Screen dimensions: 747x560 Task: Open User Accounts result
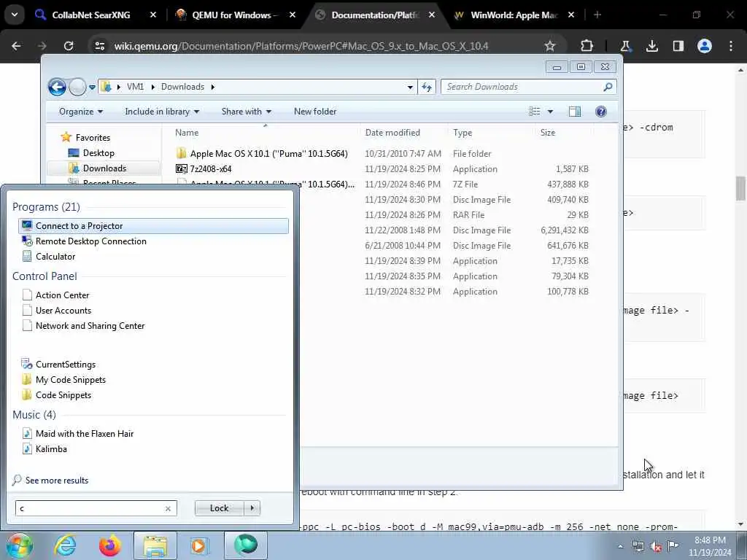click(63, 311)
